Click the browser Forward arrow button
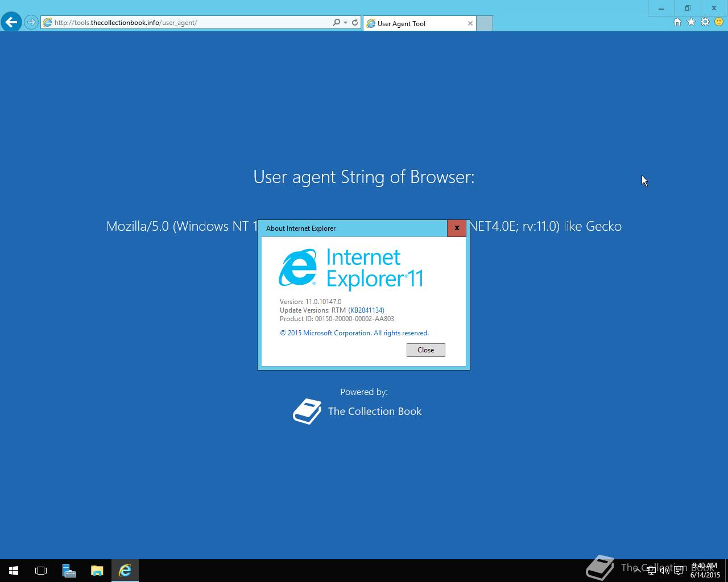728x582 pixels. click(x=31, y=22)
